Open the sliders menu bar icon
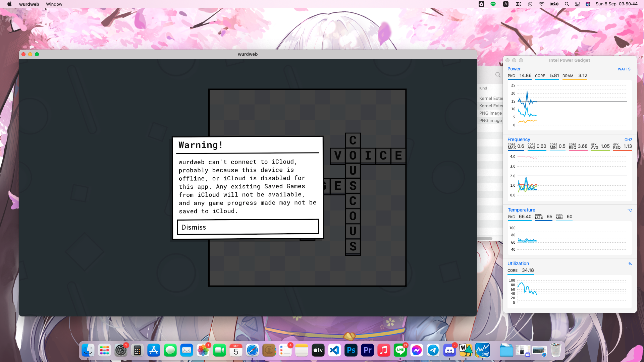Screen dimensions: 644x362 (519, 4)
